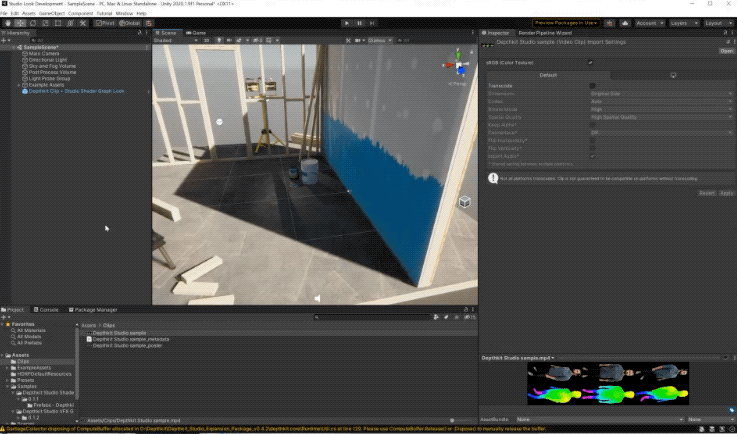Open the Component menu
This screenshot has width=737, height=434.
pyautogui.click(x=80, y=14)
